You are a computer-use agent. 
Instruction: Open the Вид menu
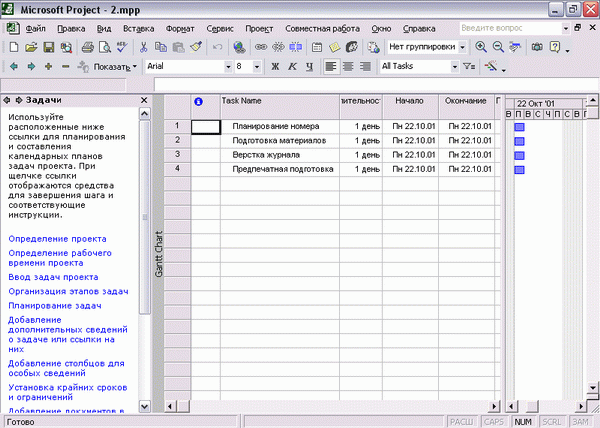click(x=104, y=29)
